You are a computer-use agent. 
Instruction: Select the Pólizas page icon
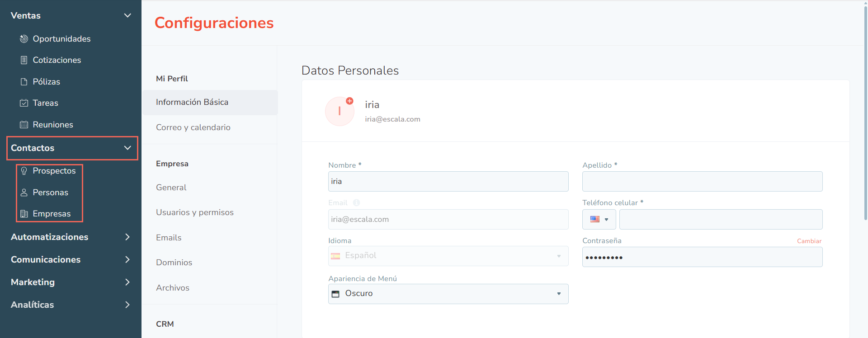(24, 82)
